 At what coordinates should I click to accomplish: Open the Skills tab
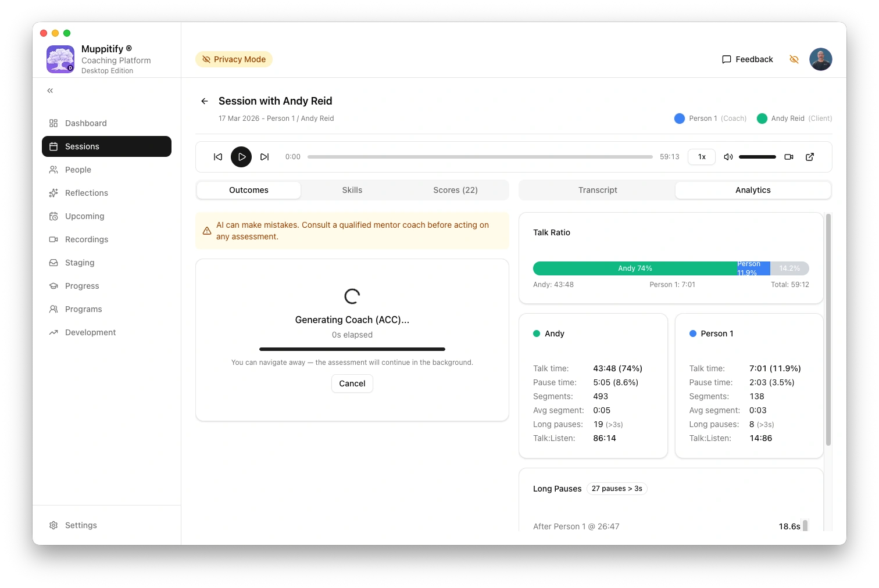pos(352,190)
